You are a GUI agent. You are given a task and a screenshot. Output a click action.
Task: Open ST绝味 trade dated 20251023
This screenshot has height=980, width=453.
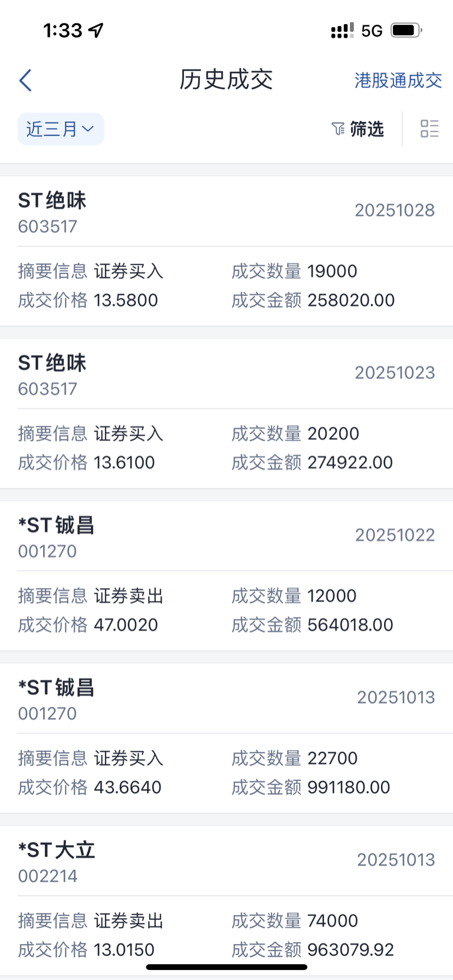226,413
